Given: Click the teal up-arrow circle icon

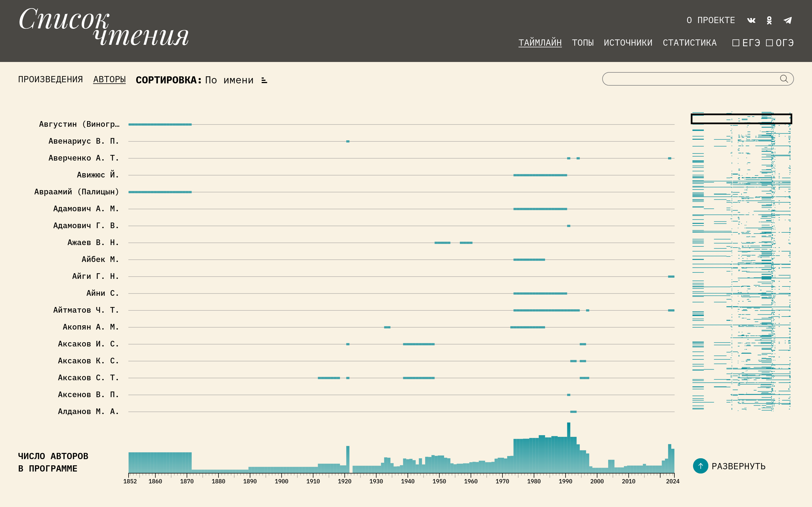Looking at the screenshot, I should pyautogui.click(x=700, y=466).
